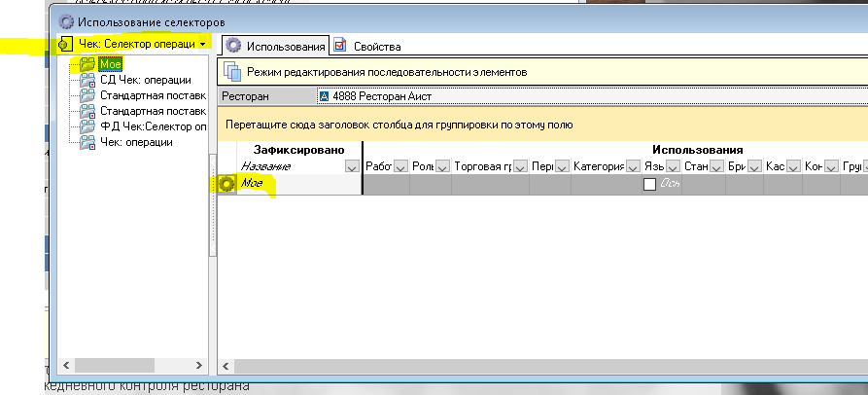Expand the Торговая гр column filter
Viewport: 868px width, 395px height.
[519, 166]
